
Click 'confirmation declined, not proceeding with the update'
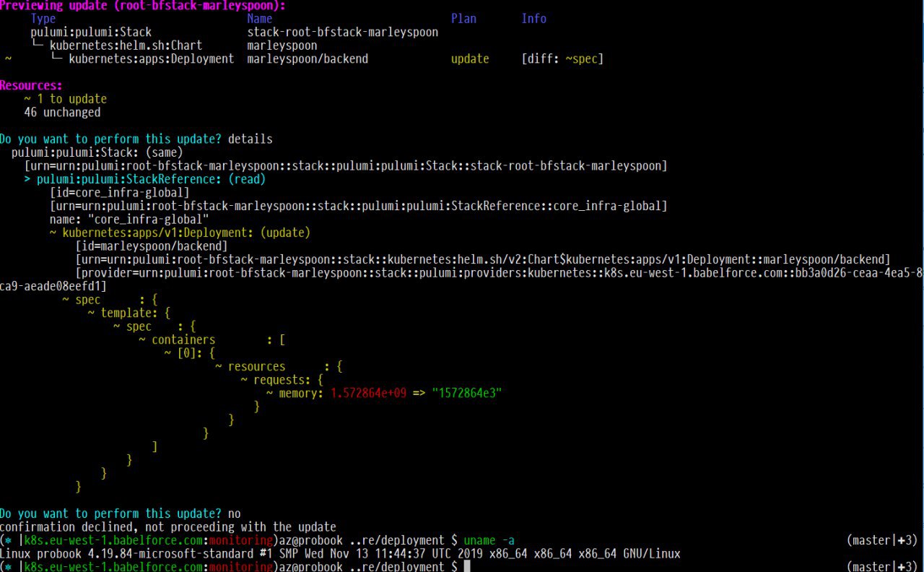click(x=168, y=527)
